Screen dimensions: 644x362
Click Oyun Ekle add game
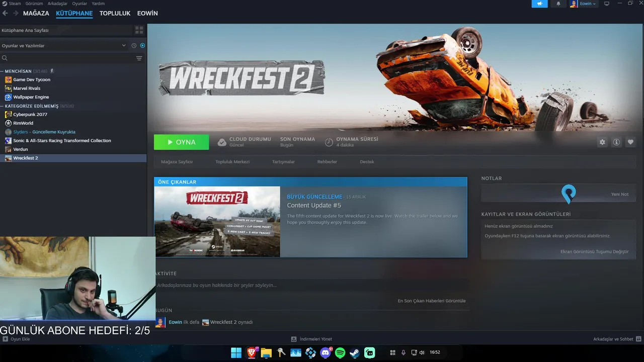[x=17, y=339]
